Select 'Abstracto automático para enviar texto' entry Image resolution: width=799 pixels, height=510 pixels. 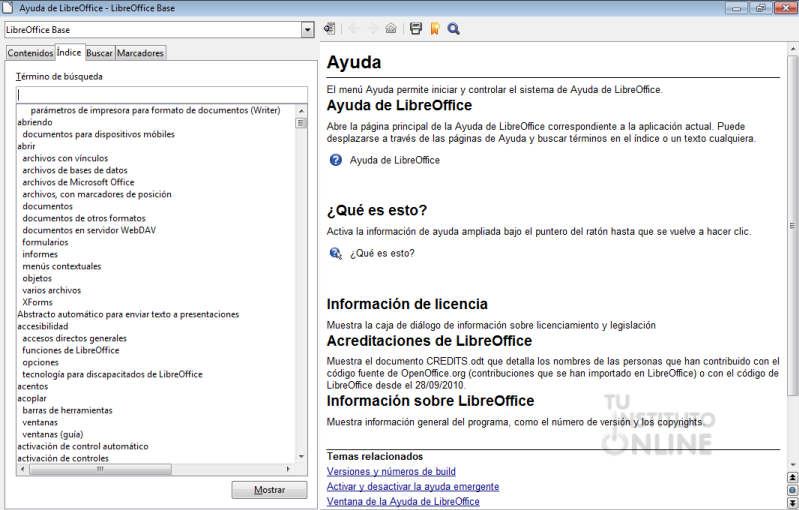128,314
